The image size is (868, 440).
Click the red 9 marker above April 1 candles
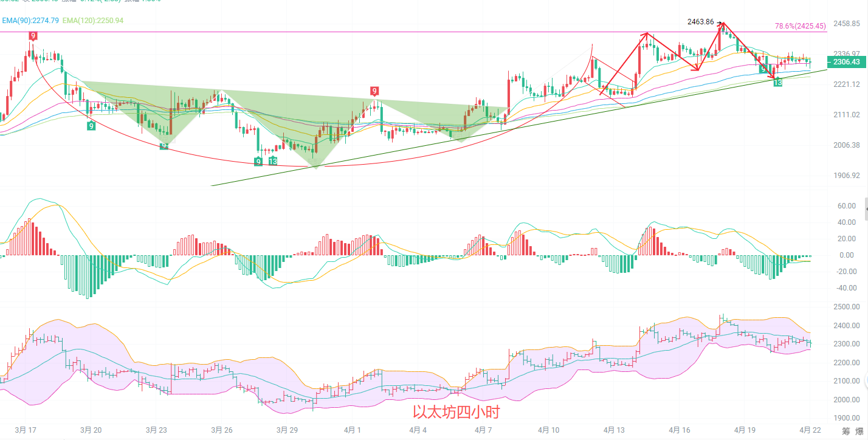click(x=374, y=91)
